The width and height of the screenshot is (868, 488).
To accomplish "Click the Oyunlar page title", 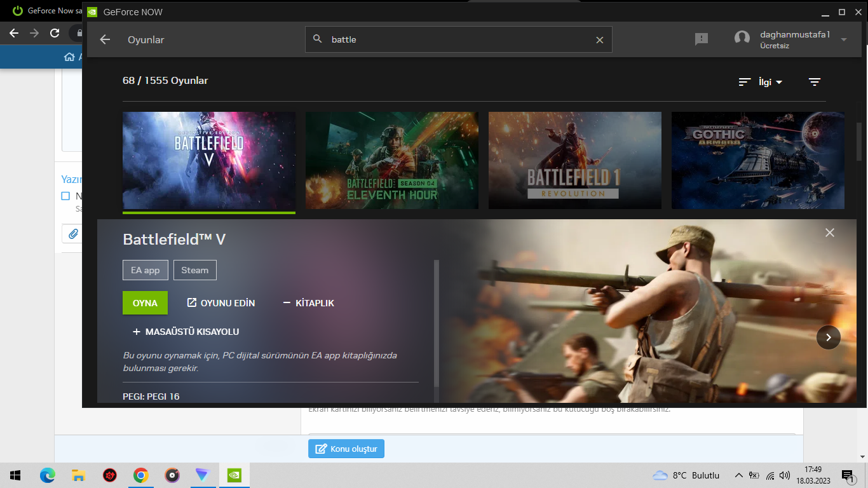I will [x=146, y=39].
